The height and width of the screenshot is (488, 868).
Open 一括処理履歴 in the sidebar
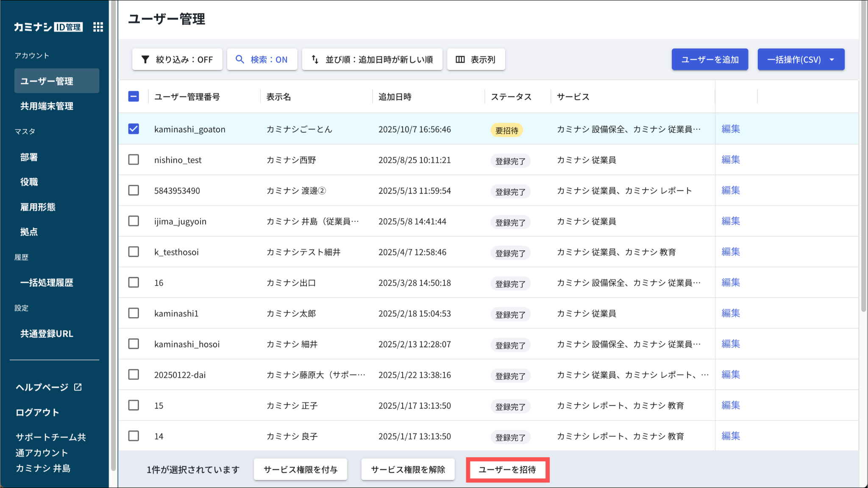coord(47,282)
